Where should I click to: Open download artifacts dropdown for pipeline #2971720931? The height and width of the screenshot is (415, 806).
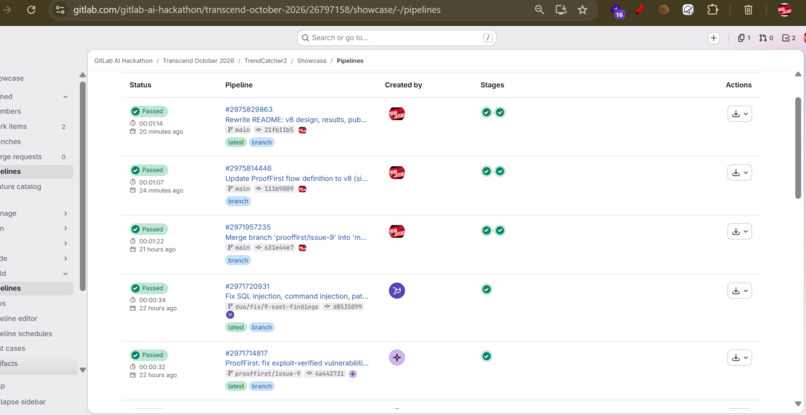tap(739, 291)
